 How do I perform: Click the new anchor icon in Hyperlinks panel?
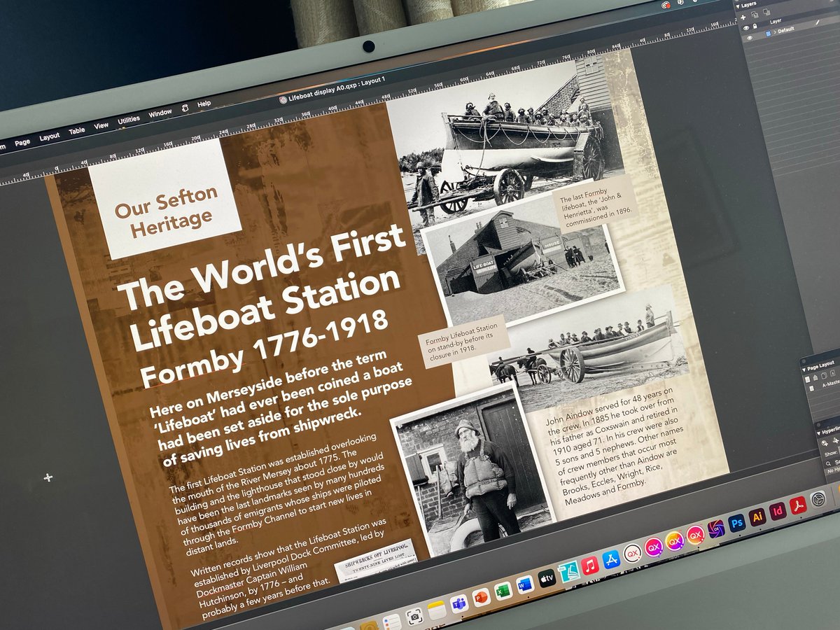[836, 440]
